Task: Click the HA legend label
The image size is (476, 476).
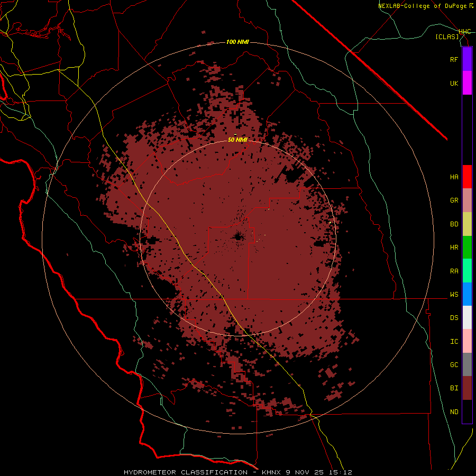Action: (x=454, y=177)
